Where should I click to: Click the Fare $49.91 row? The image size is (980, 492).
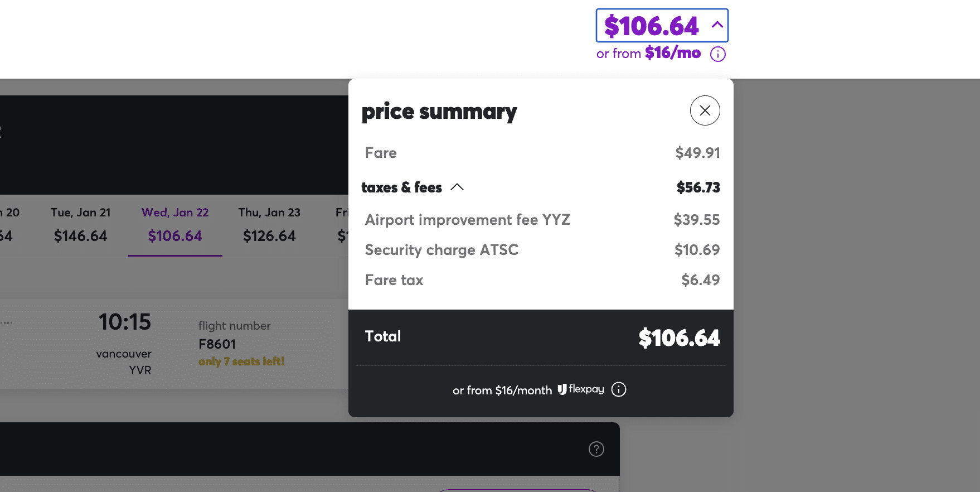(x=541, y=153)
